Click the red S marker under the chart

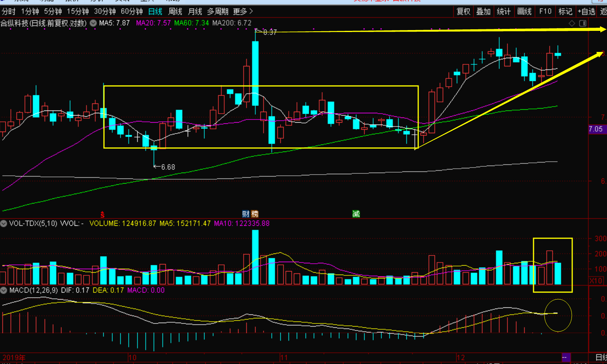(x=102, y=214)
